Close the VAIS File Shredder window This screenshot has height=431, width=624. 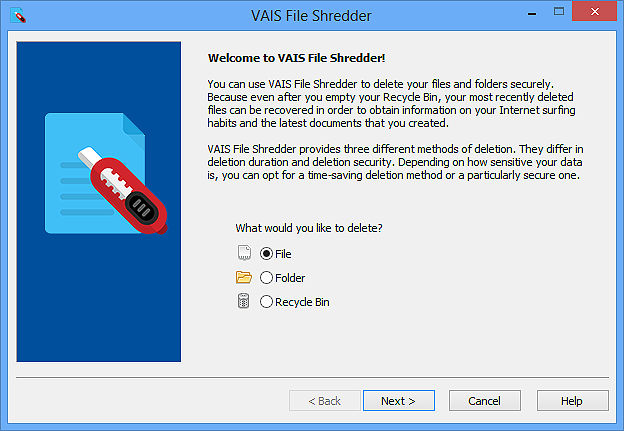(x=595, y=11)
